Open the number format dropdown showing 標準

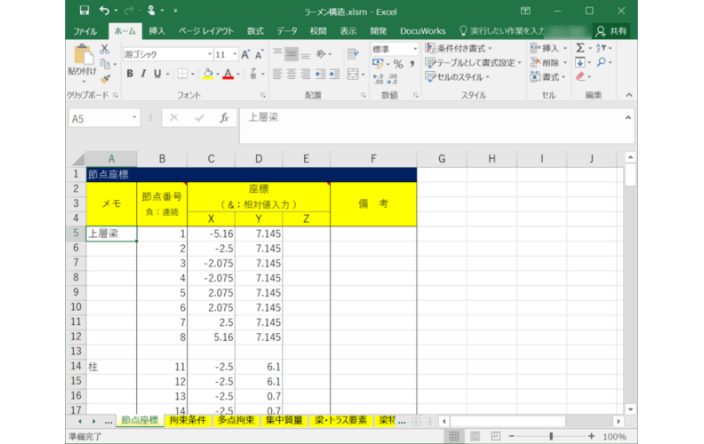(x=413, y=48)
